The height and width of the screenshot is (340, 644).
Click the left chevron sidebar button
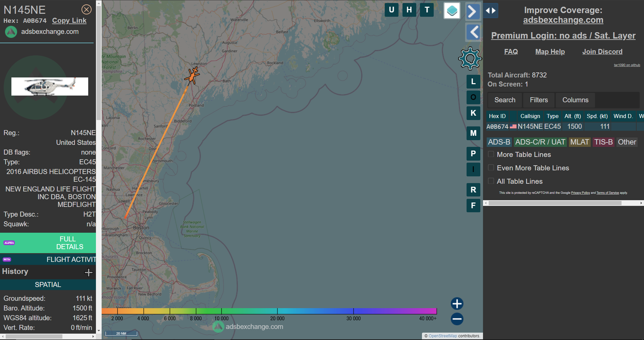click(473, 33)
